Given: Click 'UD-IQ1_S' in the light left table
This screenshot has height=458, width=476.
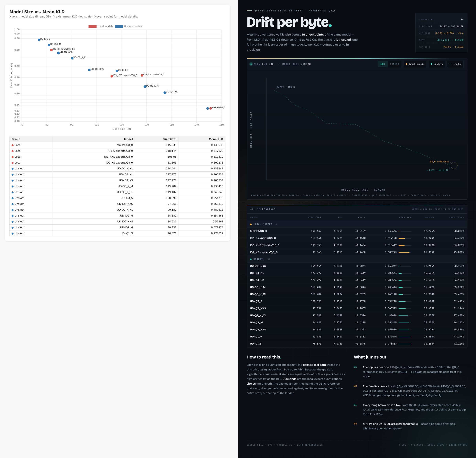Looking at the screenshot, I should pos(127,233).
